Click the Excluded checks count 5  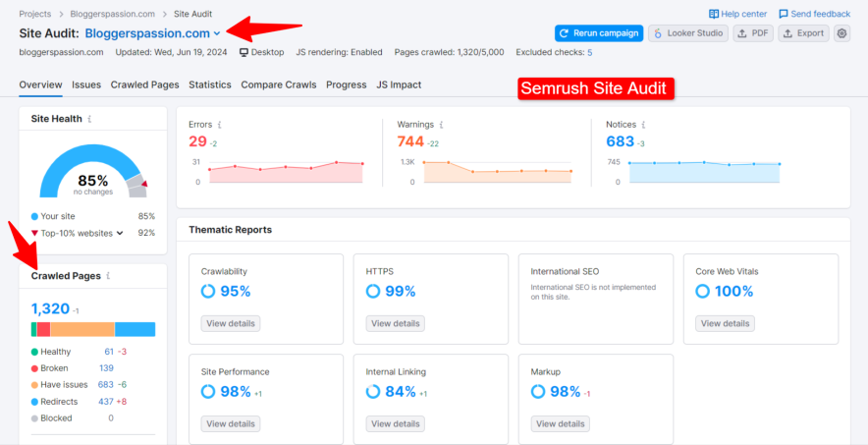pos(589,52)
